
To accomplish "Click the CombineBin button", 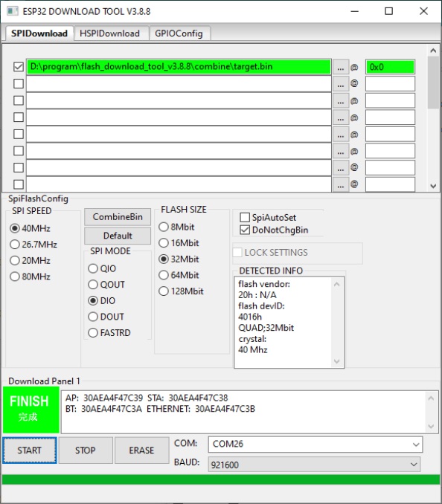I will pyautogui.click(x=118, y=217).
